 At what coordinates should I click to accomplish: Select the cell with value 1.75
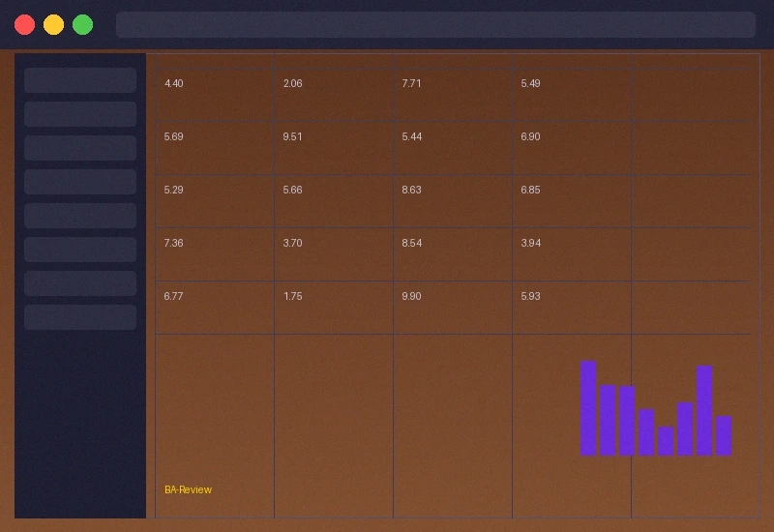coord(333,308)
